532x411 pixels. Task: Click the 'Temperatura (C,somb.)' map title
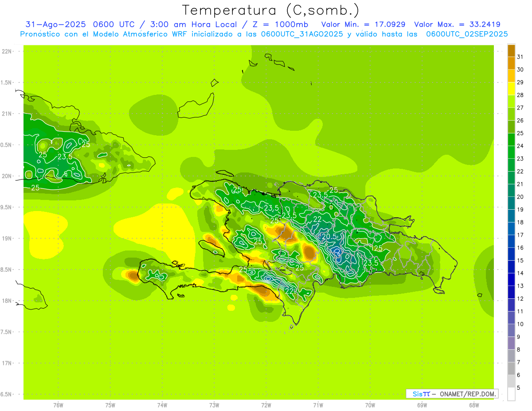click(x=271, y=10)
